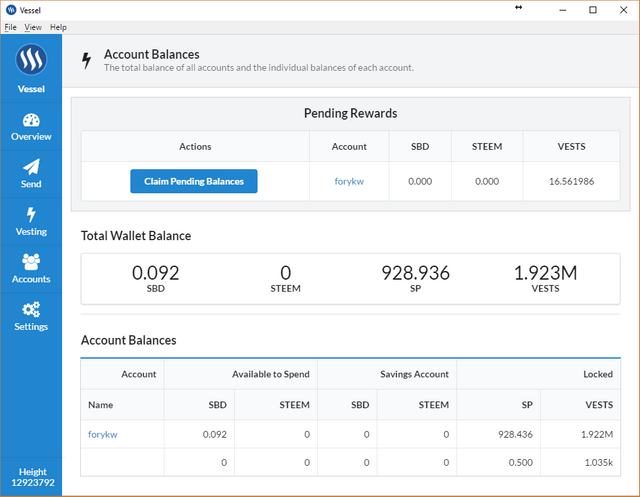Open the Overview dashboard icon
The image size is (640, 497).
pos(31,120)
